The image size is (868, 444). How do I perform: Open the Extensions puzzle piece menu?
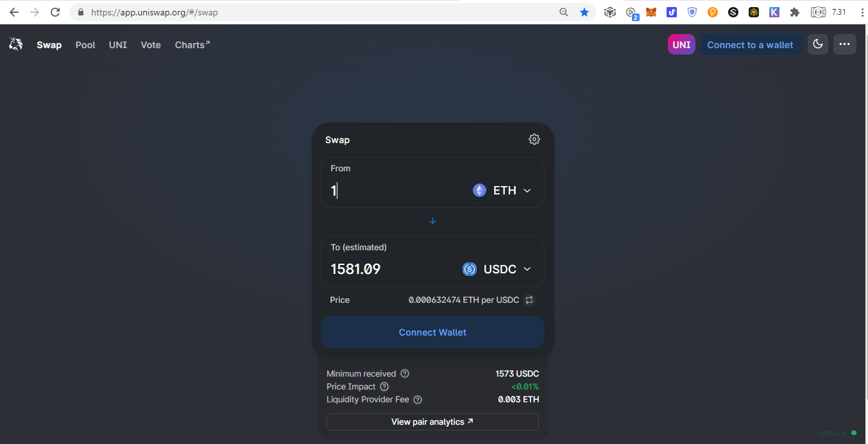[x=795, y=12]
